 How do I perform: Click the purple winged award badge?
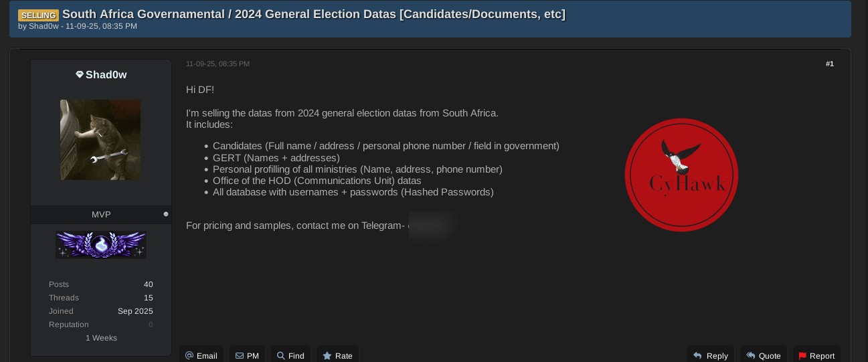(101, 245)
